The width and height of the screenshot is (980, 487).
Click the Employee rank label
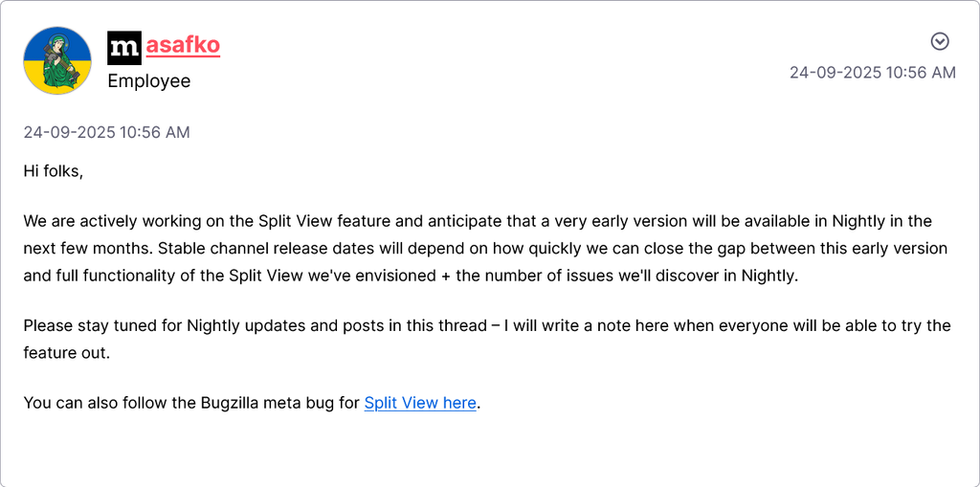point(148,81)
